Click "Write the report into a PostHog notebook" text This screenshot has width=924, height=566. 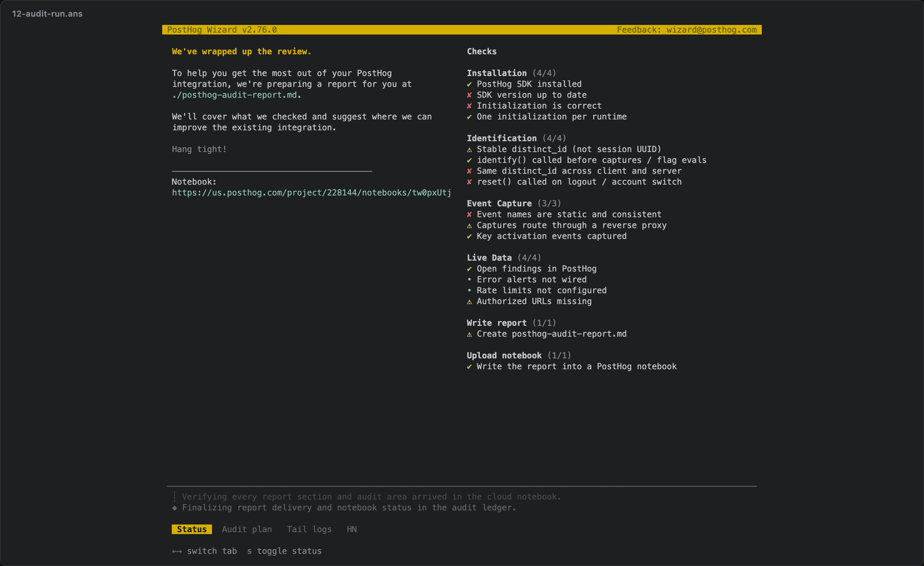tap(577, 367)
